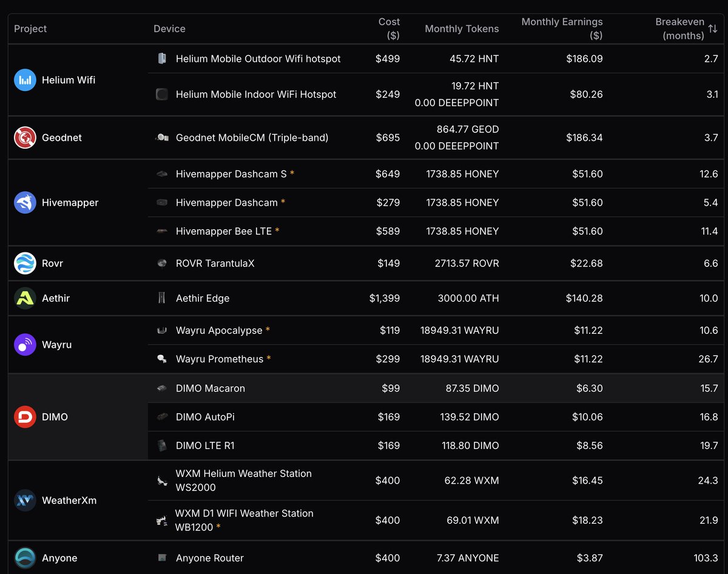Click the 45.72 HNT token value
728x574 pixels.
click(x=474, y=59)
